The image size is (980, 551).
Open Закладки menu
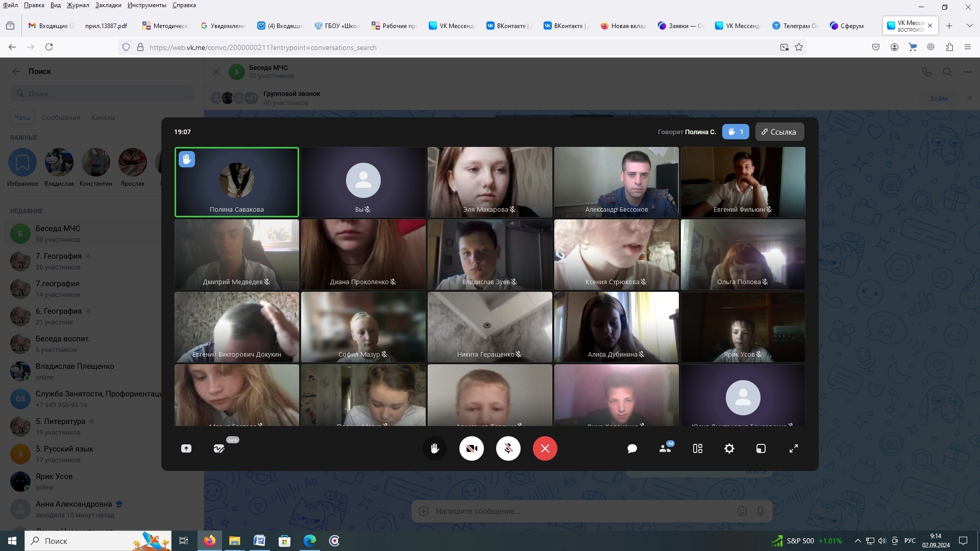pyautogui.click(x=108, y=5)
